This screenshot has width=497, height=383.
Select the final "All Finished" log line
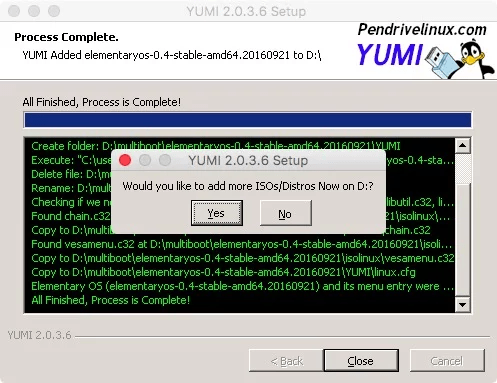coord(111,300)
